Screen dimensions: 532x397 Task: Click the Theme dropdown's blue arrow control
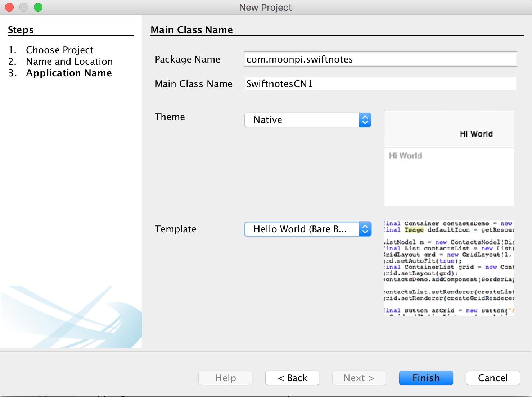click(x=365, y=120)
